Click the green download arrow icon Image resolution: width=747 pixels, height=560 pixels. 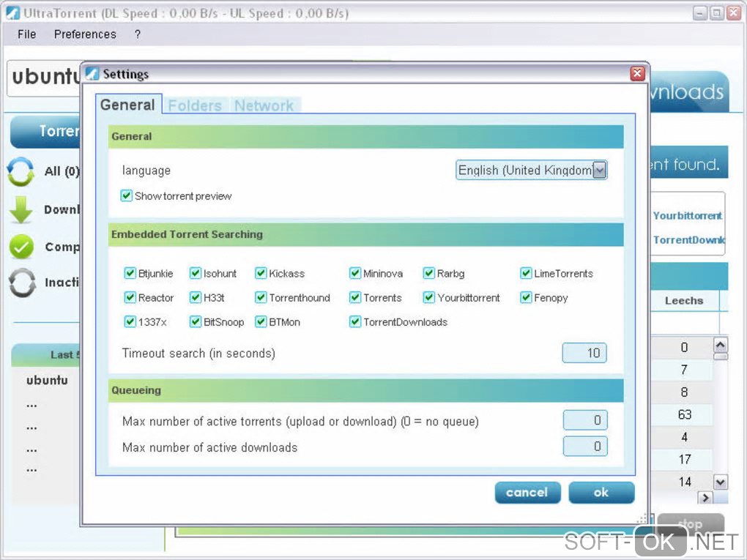[x=21, y=209]
